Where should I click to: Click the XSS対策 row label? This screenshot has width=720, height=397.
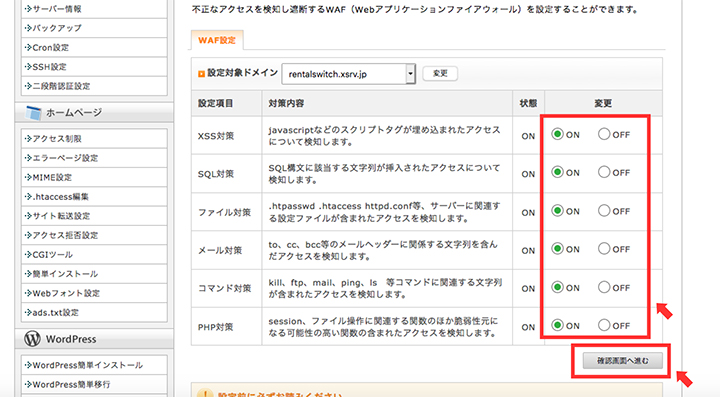pyautogui.click(x=216, y=136)
